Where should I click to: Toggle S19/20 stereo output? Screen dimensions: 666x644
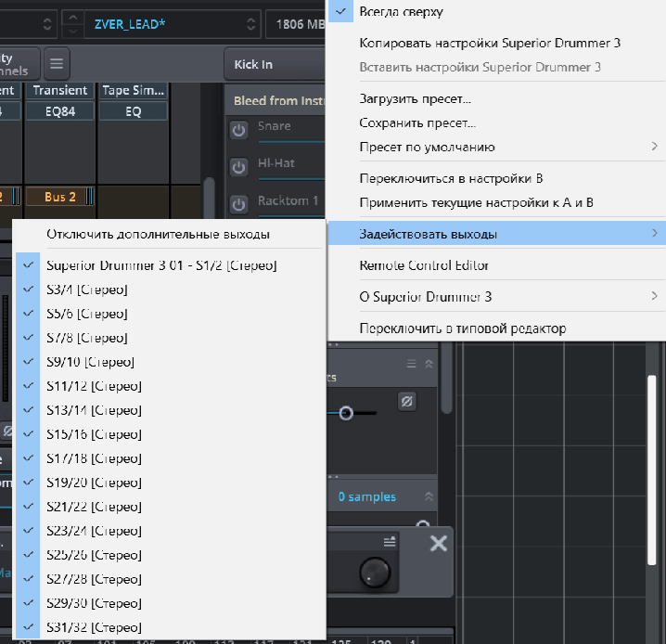click(x=170, y=483)
